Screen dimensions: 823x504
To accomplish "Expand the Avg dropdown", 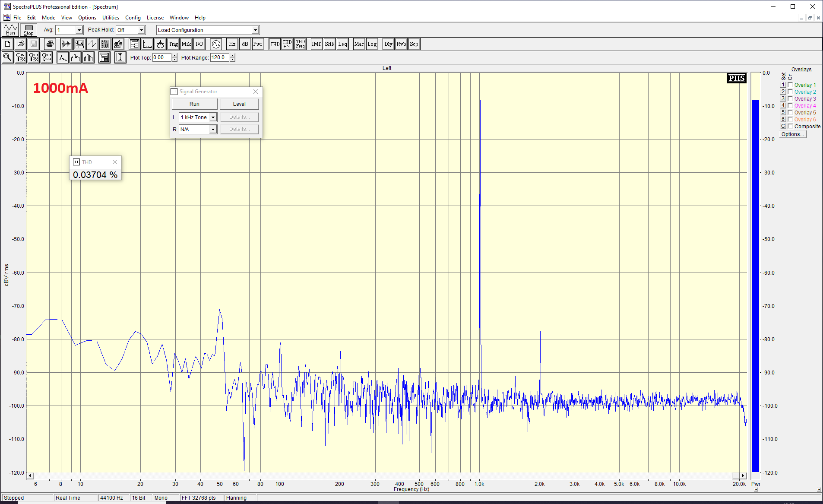I will coord(79,30).
